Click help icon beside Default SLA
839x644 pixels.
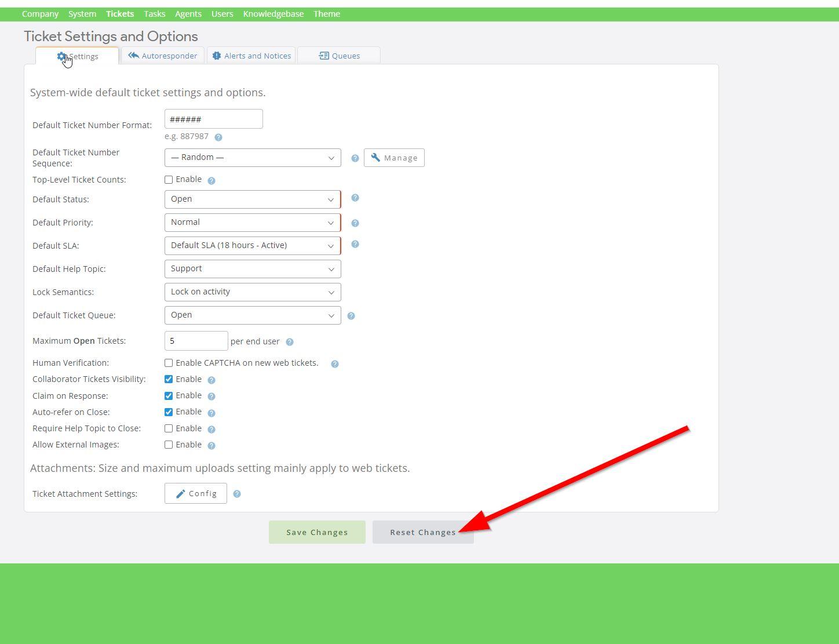[355, 245]
